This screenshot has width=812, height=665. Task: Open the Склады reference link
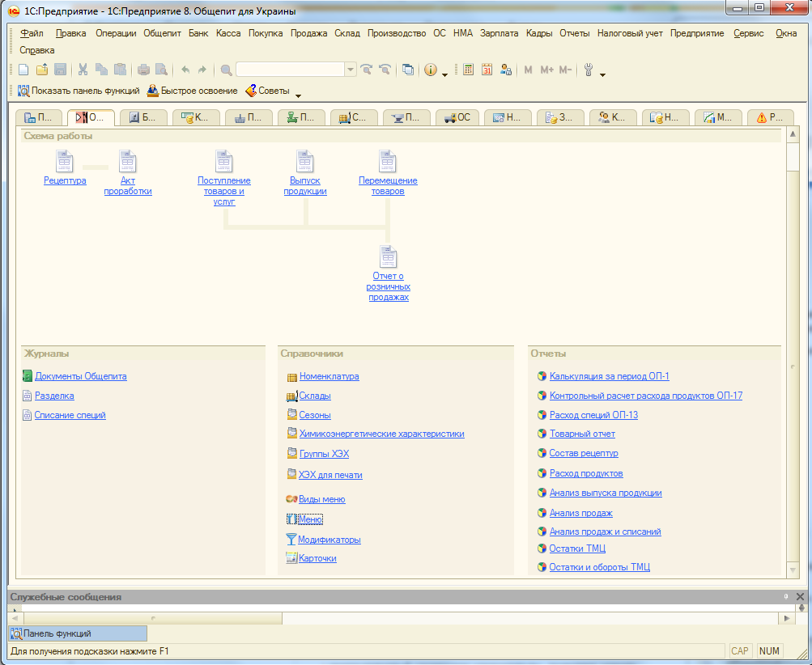coord(315,396)
